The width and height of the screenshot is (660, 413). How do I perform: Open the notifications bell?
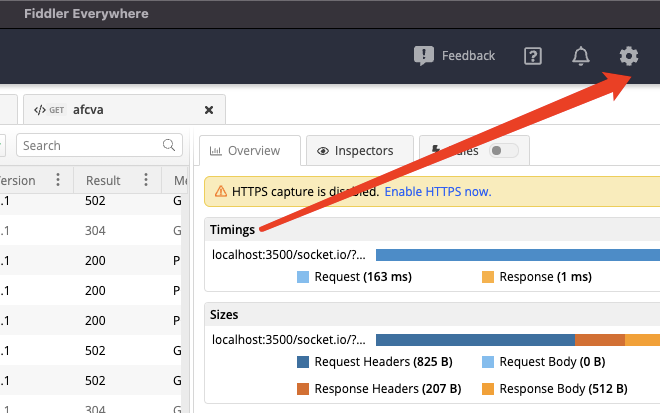coord(581,56)
